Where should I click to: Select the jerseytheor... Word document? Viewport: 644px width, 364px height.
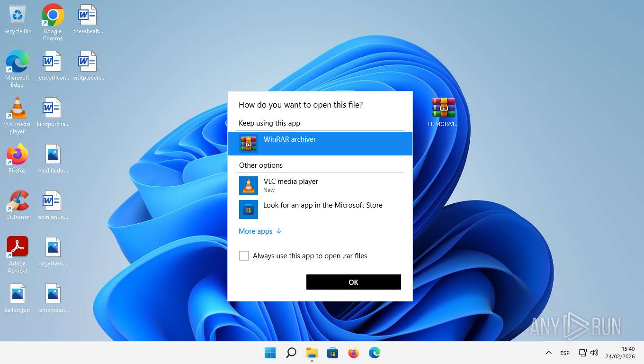tap(53, 66)
